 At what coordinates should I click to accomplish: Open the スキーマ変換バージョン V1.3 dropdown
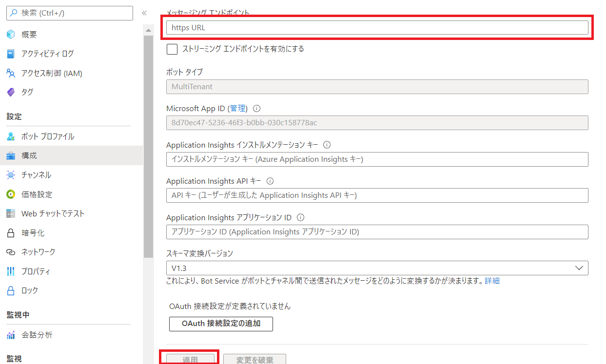click(x=377, y=268)
